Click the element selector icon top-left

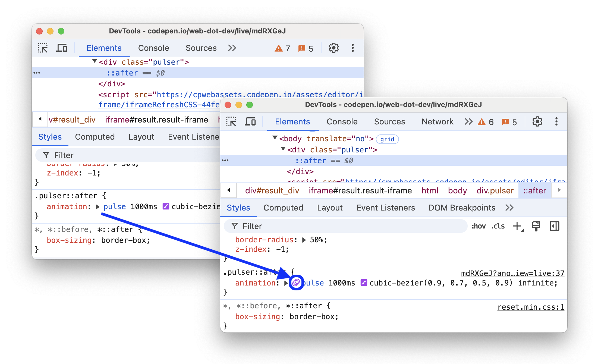point(43,48)
